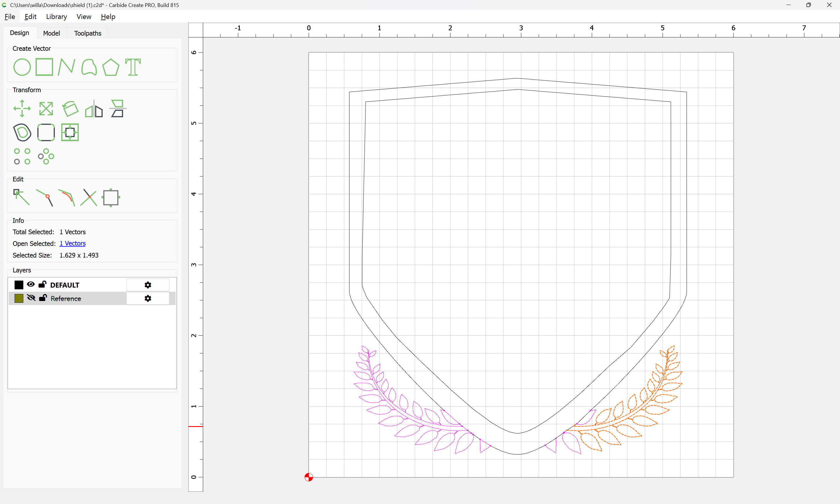Select the Polyline vector tool

[66, 67]
